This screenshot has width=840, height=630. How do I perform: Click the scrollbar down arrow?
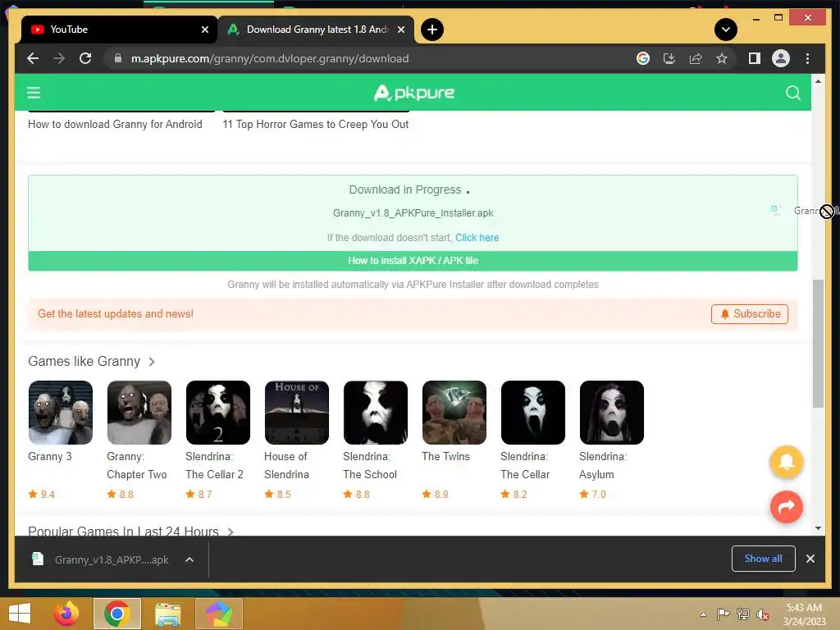818,528
